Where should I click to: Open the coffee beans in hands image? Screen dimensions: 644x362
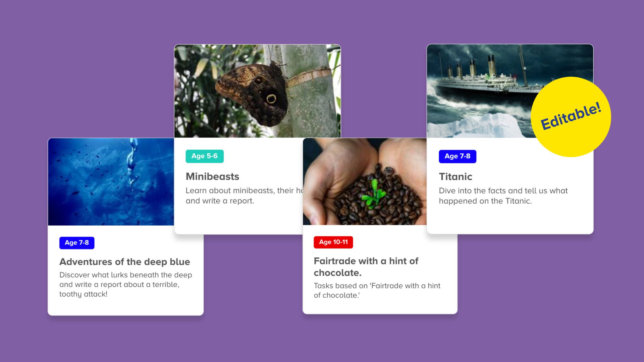click(365, 181)
